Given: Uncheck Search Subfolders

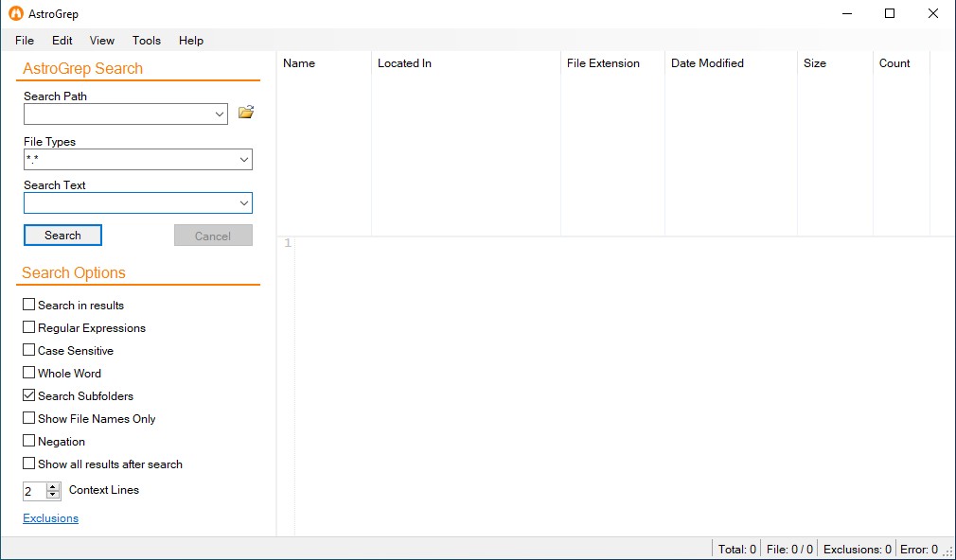Looking at the screenshot, I should tap(28, 395).
